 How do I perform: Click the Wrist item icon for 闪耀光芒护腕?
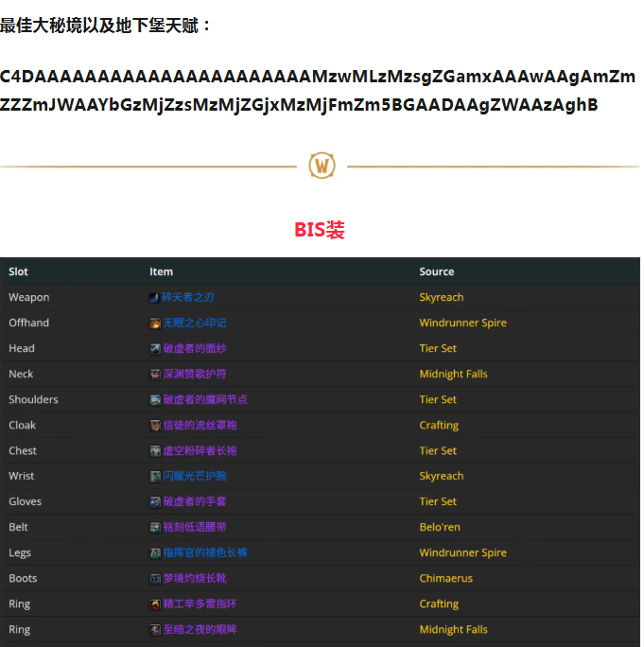tap(154, 476)
